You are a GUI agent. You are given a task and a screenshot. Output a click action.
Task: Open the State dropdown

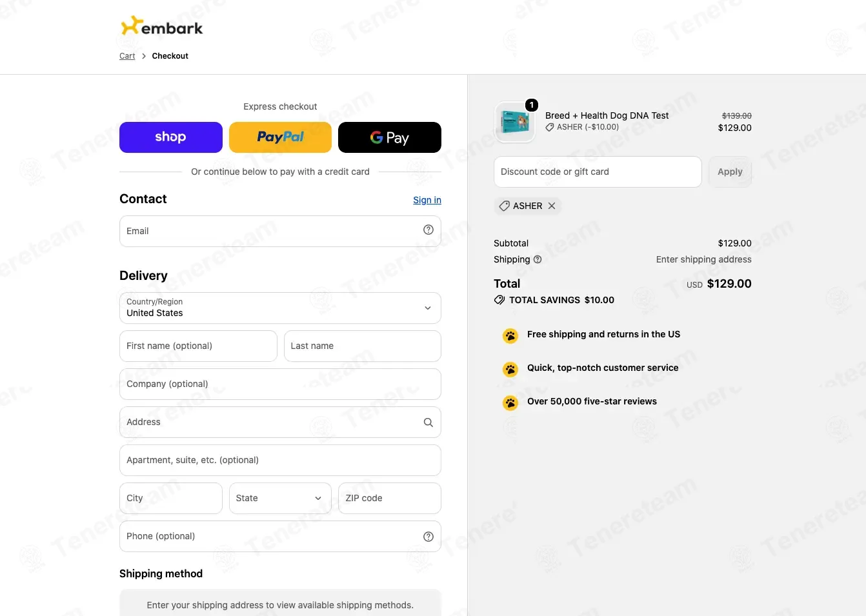point(280,499)
